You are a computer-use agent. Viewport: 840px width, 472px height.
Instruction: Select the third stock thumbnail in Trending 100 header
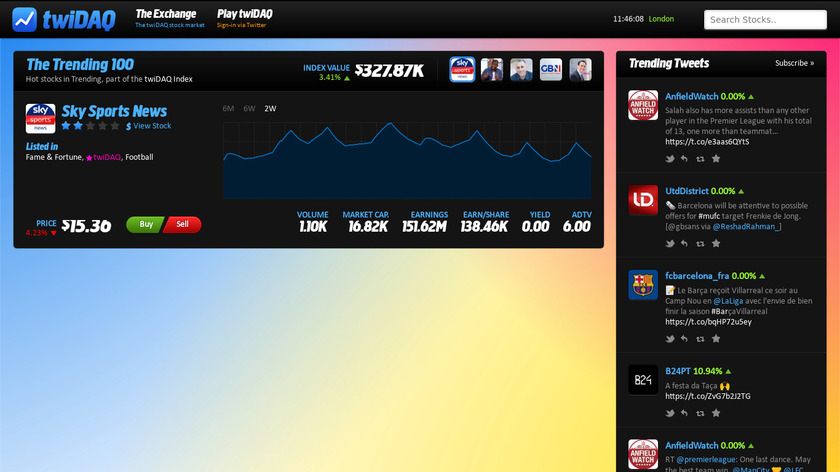point(521,70)
